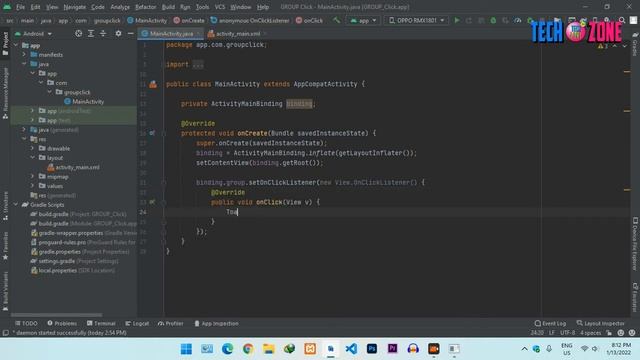
Task: Click the Search Everywhere magnifier icon
Action: pos(622,20)
